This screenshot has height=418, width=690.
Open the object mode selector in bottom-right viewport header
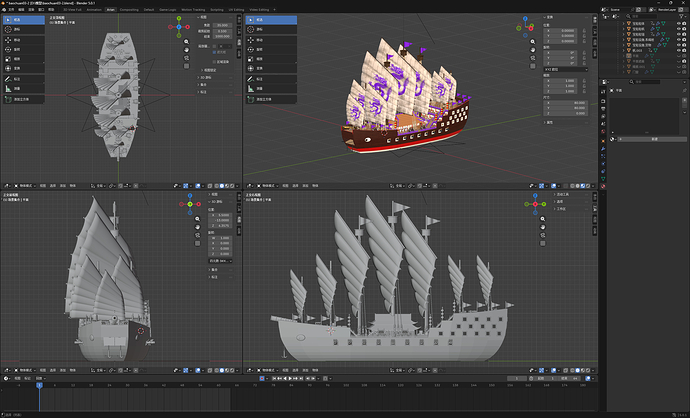268,370
